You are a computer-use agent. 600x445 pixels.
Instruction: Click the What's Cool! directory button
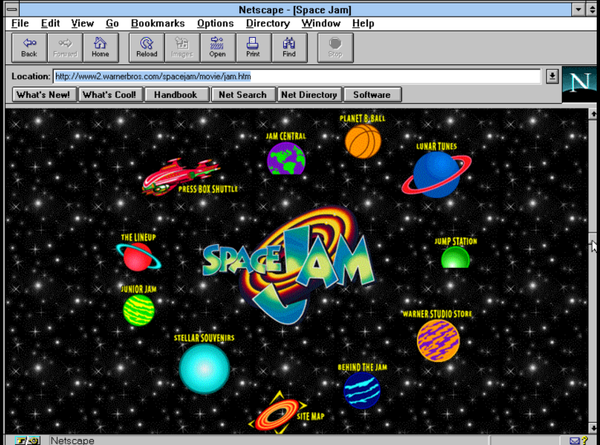tap(110, 95)
